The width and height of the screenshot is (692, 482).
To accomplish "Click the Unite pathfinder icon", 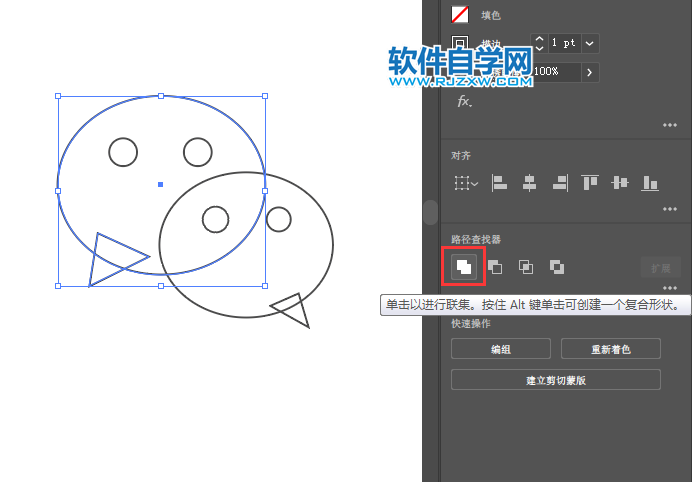I will click(464, 267).
